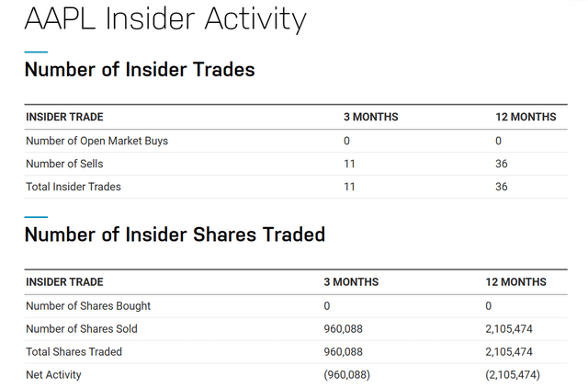Click 12 MONTHS header in the Insider Trades table
The height and width of the screenshot is (389, 588).
[526, 117]
